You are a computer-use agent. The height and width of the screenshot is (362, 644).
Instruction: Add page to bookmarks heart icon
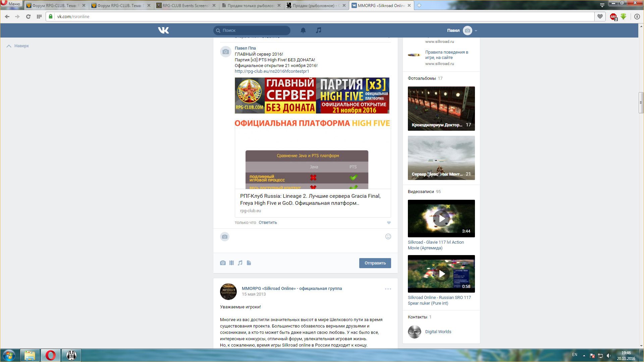click(x=600, y=16)
